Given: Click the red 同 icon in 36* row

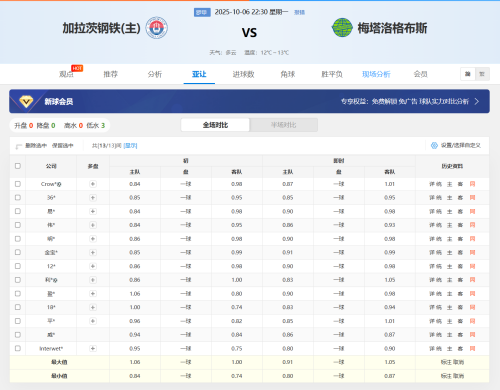Looking at the screenshot, I should point(472,198).
